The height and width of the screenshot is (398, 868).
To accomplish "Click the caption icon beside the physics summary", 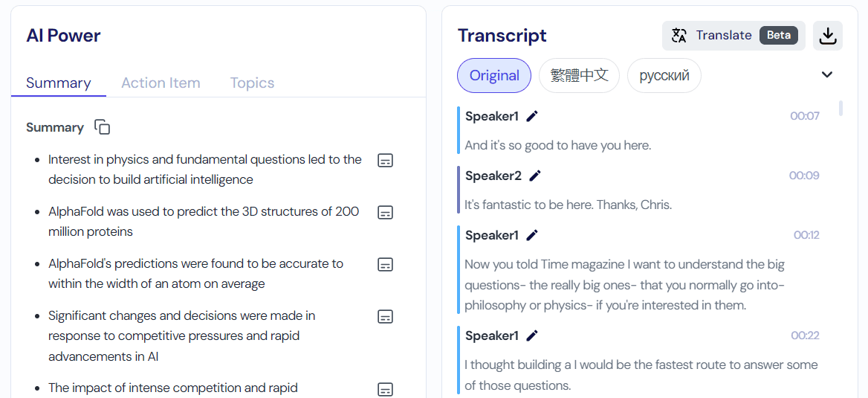I will coord(385,160).
